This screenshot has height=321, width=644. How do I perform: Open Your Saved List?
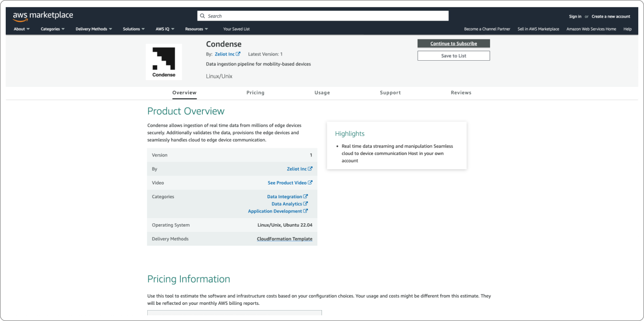click(236, 29)
